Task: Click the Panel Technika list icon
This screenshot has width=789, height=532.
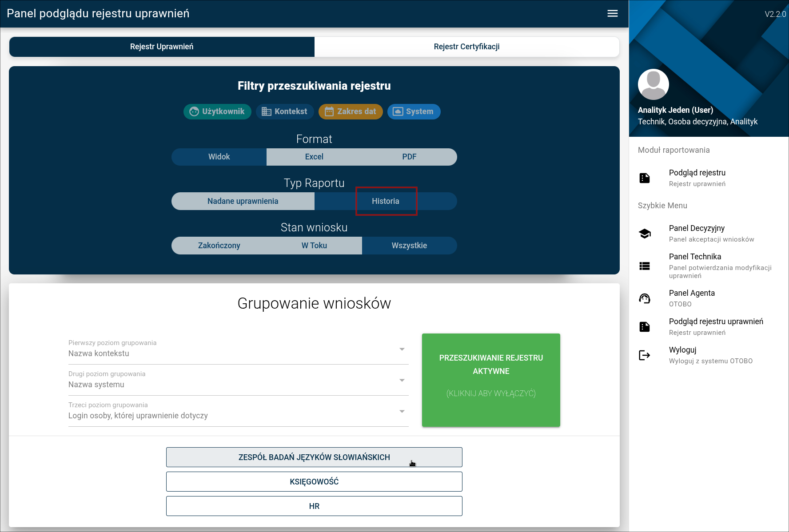Action: pos(644,266)
